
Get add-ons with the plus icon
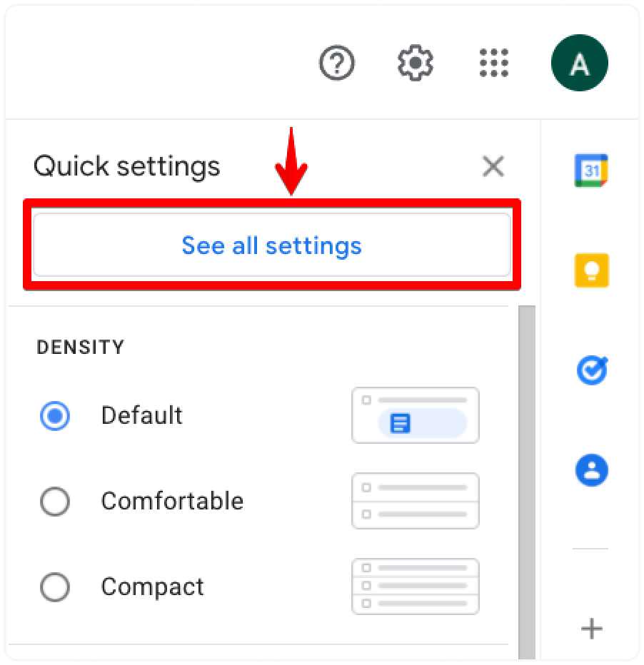click(x=591, y=629)
